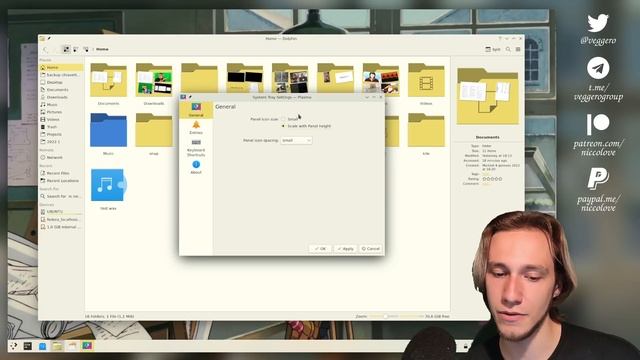
Task: Click Cancel in System Tray Settings
Action: tap(371, 249)
